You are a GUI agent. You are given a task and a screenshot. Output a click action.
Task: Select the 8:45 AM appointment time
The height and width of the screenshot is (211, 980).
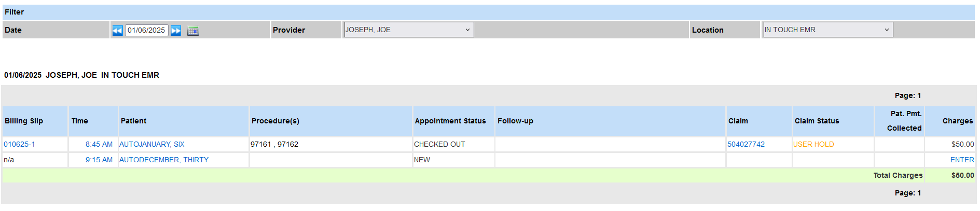click(99, 144)
